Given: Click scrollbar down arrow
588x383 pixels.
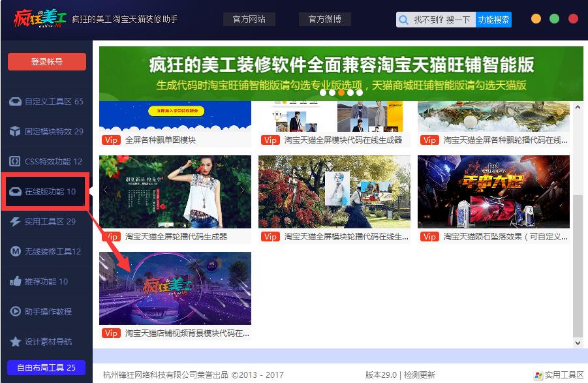Looking at the screenshot, I should coord(578,343).
